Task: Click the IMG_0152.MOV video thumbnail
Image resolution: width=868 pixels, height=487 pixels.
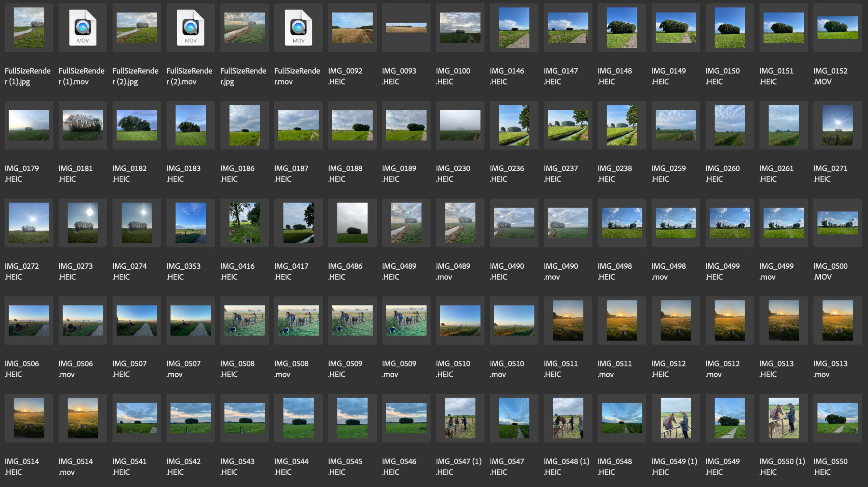Action: point(837,28)
